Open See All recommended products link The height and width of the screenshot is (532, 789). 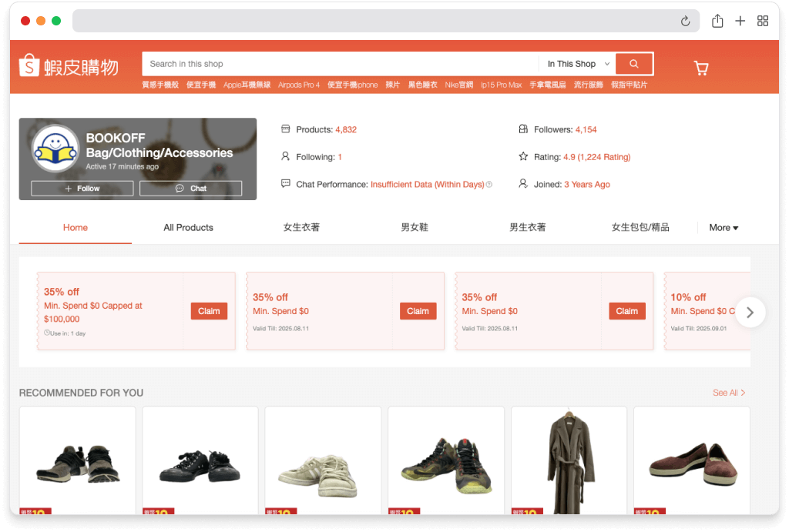(729, 393)
